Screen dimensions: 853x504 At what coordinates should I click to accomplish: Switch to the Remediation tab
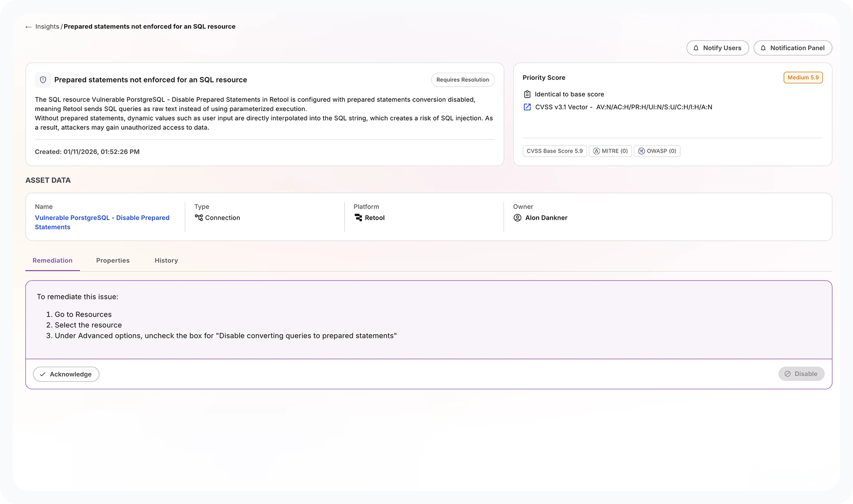pyautogui.click(x=52, y=261)
